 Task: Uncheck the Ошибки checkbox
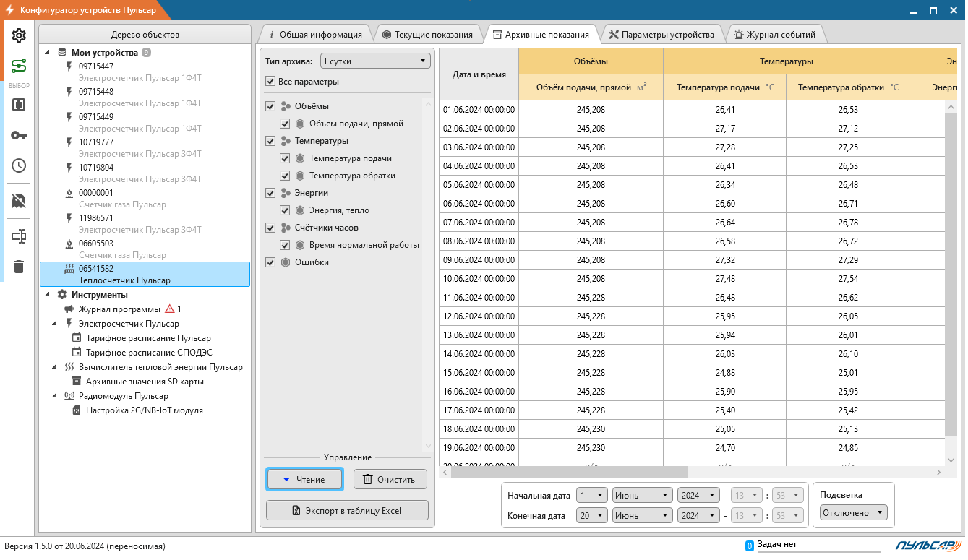[270, 262]
